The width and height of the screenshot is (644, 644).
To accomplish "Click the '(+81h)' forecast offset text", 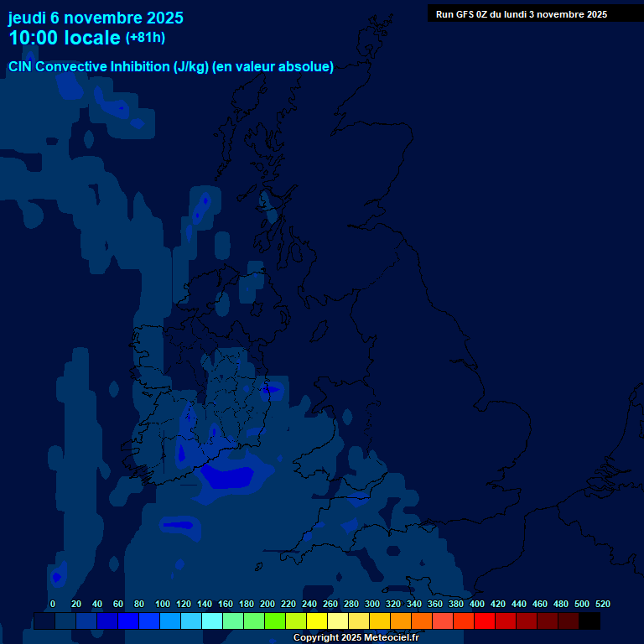I will (145, 38).
